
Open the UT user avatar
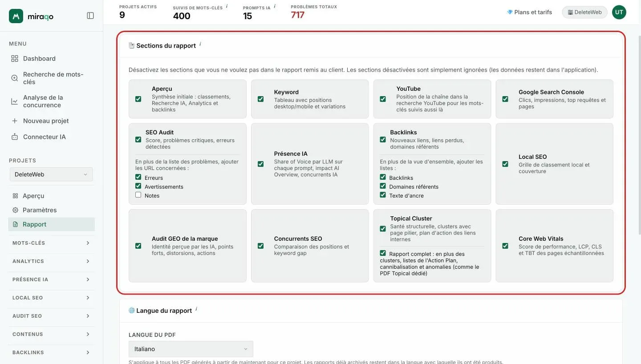tap(619, 12)
